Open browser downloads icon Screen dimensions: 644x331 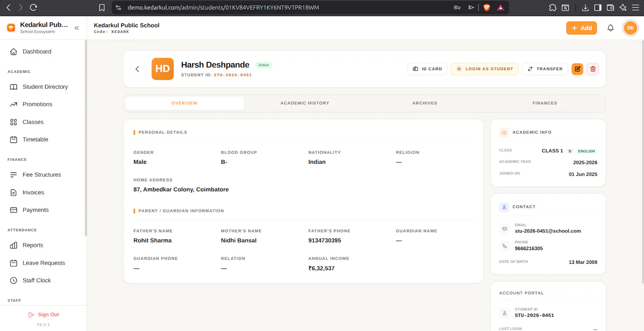[x=586, y=7]
